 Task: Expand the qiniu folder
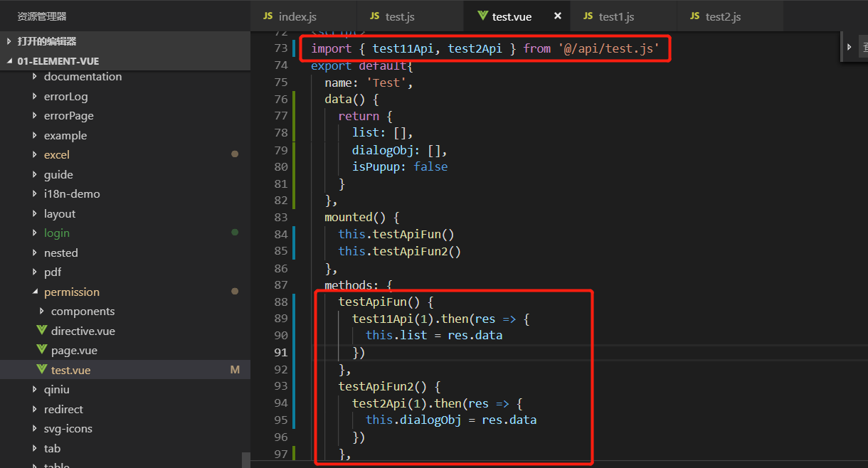tap(36, 389)
